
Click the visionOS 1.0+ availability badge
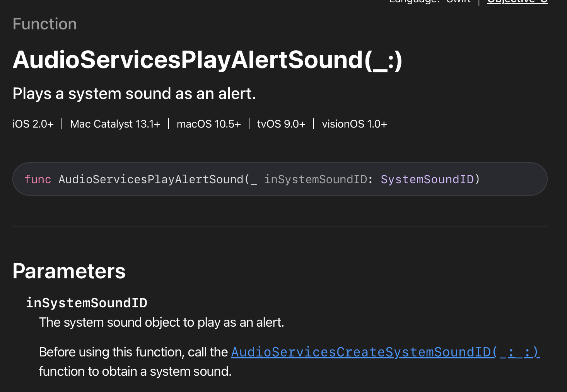click(x=354, y=124)
